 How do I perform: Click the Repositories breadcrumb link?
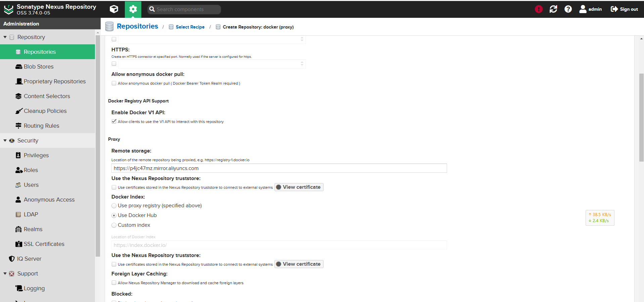coord(137,26)
